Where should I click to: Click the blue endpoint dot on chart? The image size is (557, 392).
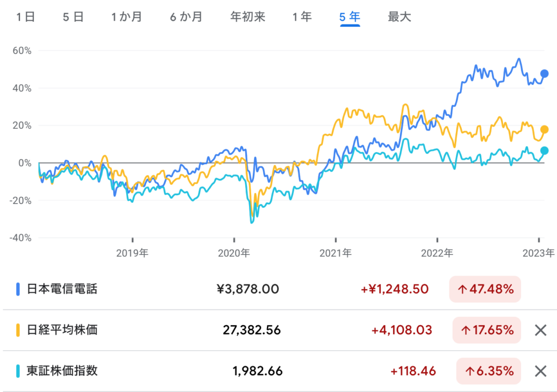pos(544,74)
